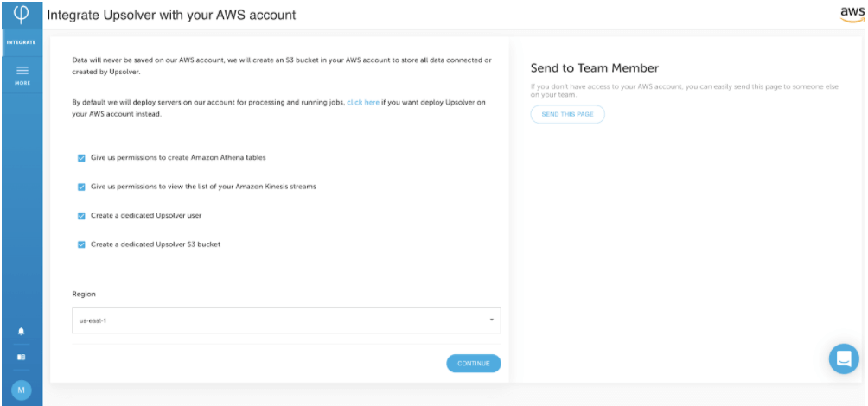Open the MORE hamburger menu
Image resolution: width=868 pixels, height=406 pixels.
(x=22, y=74)
